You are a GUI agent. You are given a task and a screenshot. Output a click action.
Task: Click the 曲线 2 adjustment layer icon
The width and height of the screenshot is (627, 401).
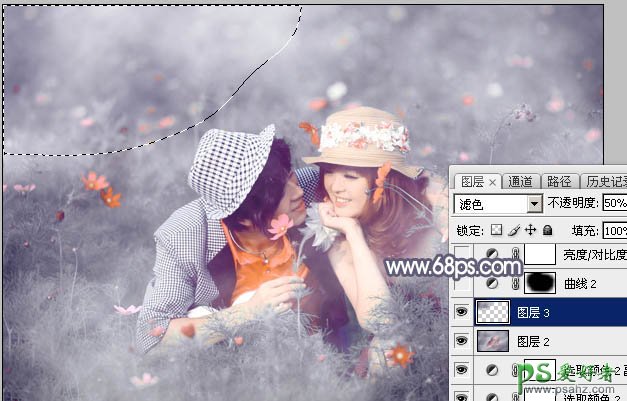tap(492, 284)
